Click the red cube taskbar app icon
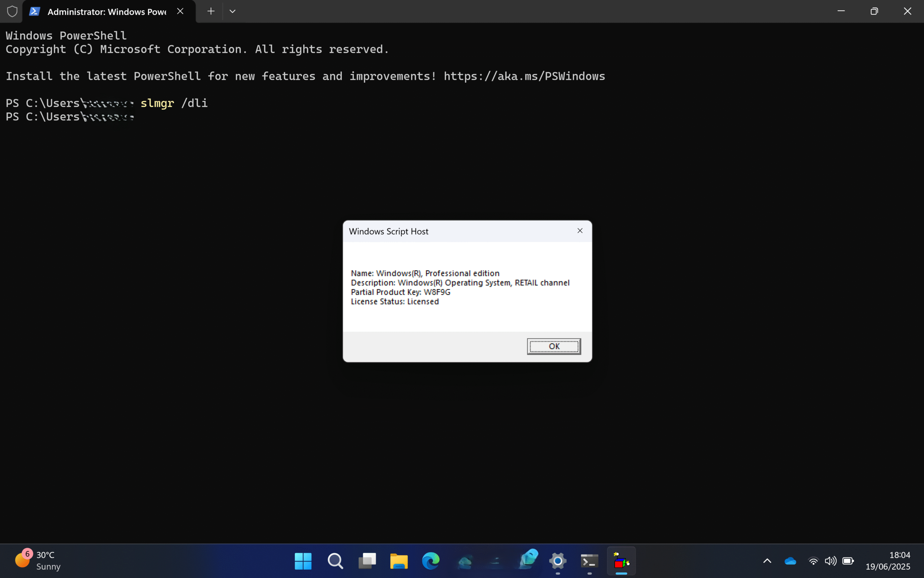924x578 pixels. coord(621,561)
